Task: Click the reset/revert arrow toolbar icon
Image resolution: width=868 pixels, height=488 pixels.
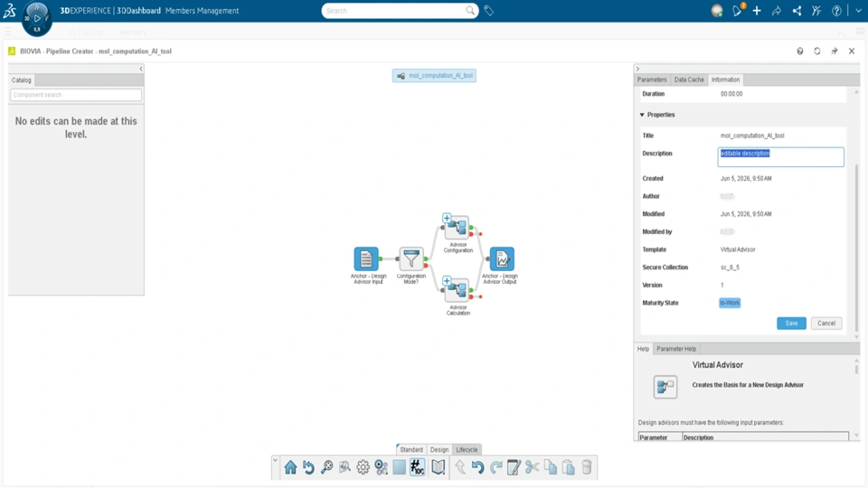Action: coord(308,467)
